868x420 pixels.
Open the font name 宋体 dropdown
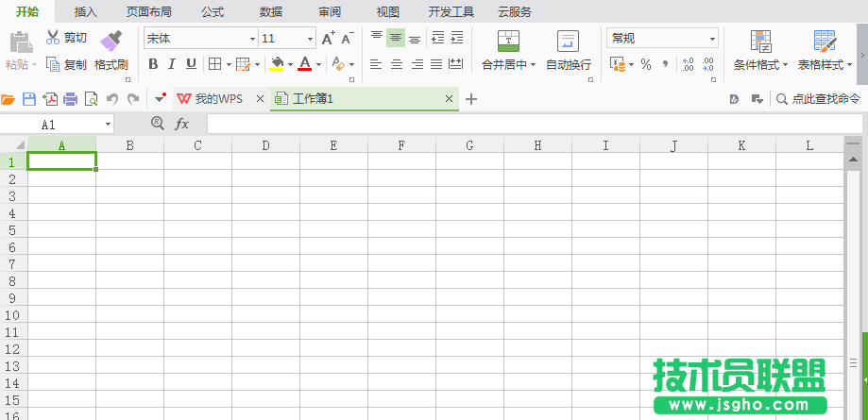[252, 39]
